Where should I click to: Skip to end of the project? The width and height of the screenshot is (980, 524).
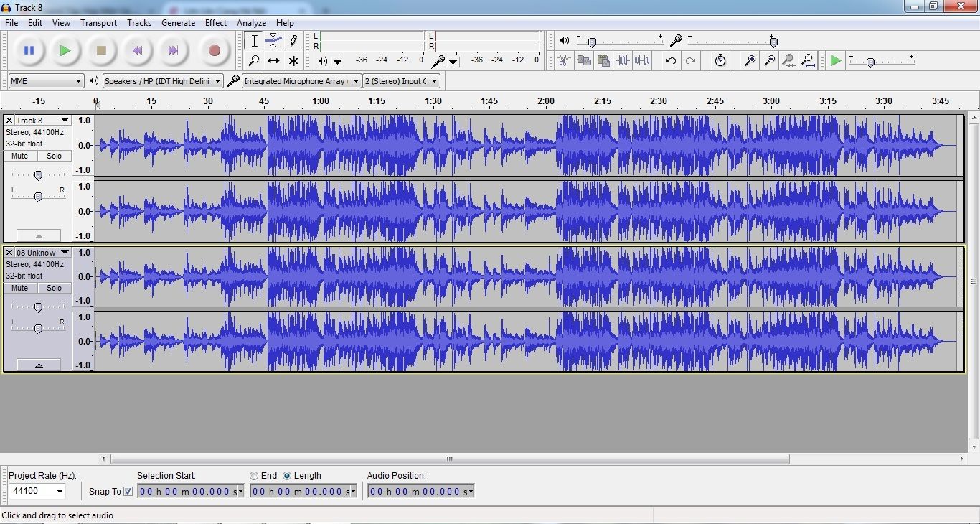(x=173, y=50)
